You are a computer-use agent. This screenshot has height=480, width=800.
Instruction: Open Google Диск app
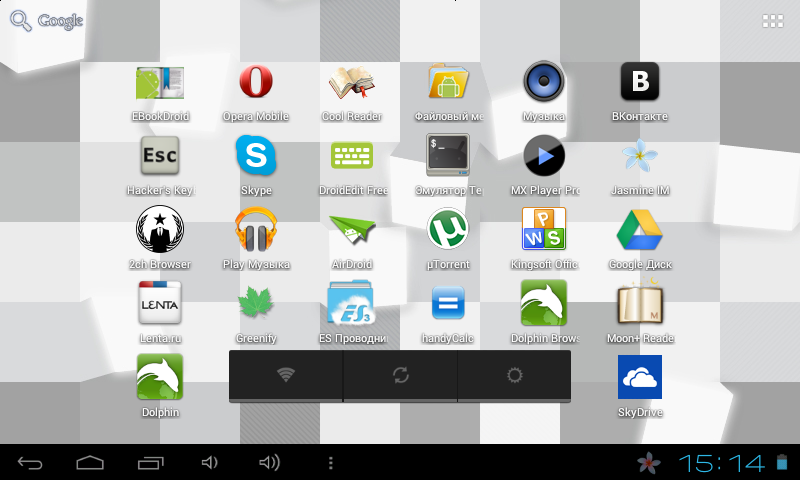tap(640, 230)
